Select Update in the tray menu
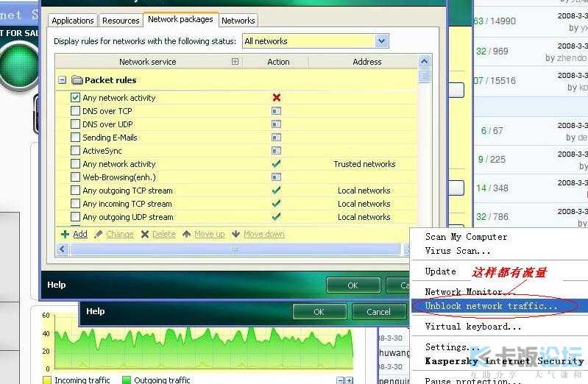 [x=441, y=271]
